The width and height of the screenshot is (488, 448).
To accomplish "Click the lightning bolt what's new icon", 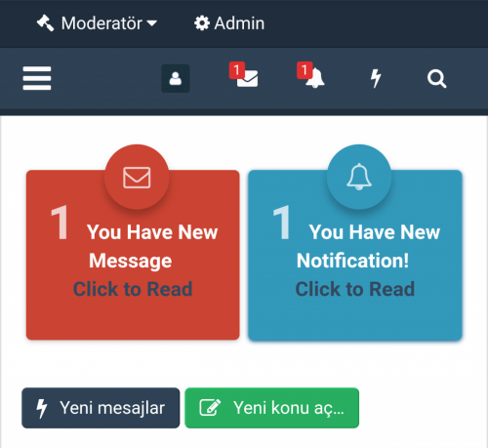I will (376, 78).
